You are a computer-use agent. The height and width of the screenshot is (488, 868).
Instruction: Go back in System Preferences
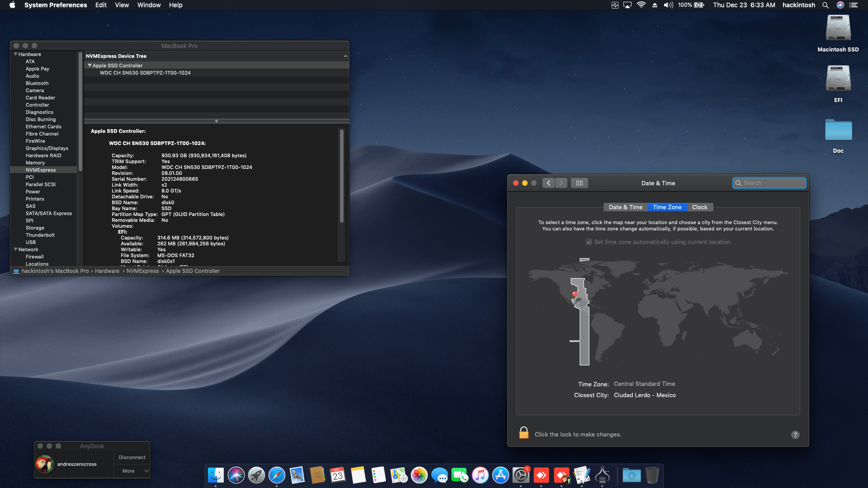click(x=548, y=183)
